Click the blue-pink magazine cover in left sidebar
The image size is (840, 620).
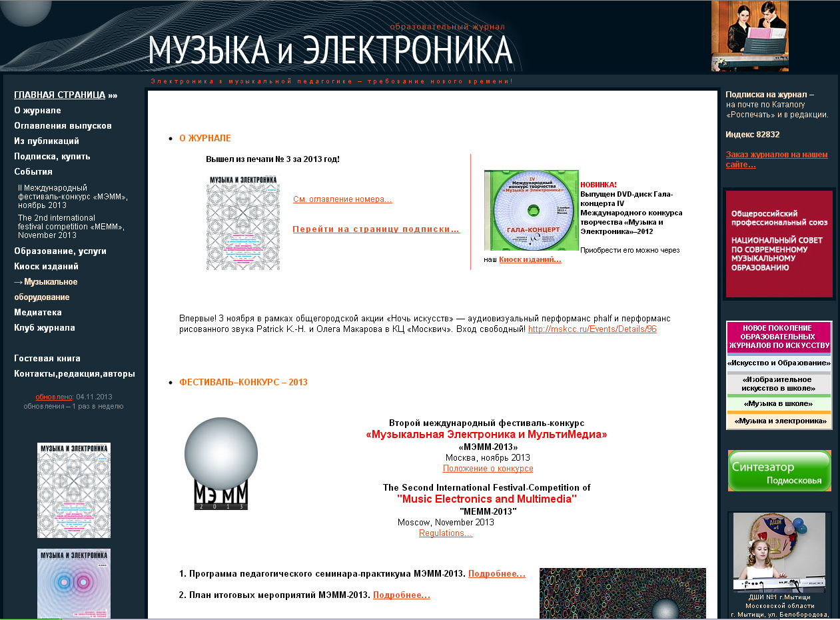click(74, 584)
